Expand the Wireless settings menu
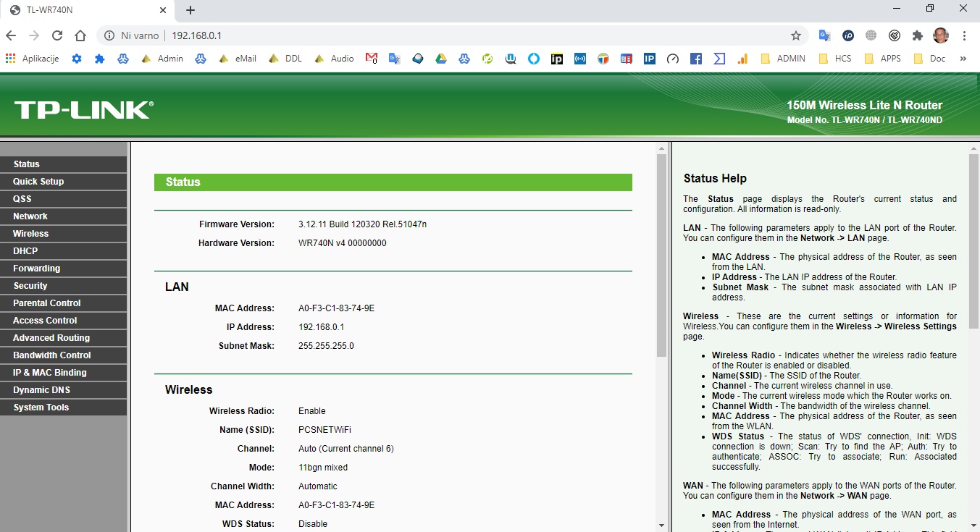Viewport: 980px width, 532px height. (63, 234)
